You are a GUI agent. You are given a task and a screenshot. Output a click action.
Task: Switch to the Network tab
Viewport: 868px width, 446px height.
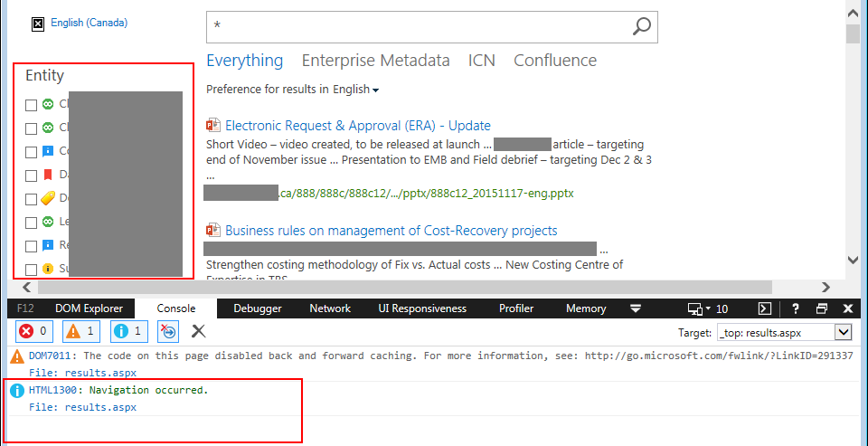(x=330, y=308)
